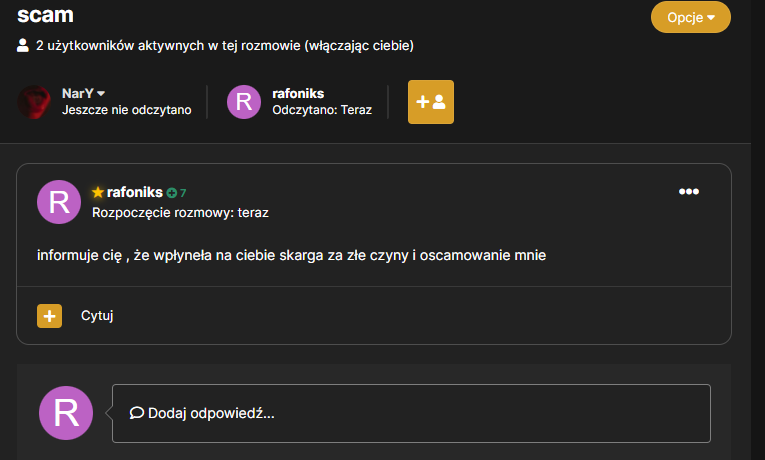
Task: Click the Dodaj odpowiedź reply field
Action: click(411, 413)
